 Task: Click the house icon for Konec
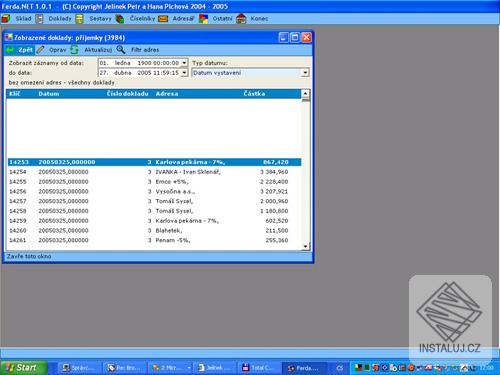241,19
